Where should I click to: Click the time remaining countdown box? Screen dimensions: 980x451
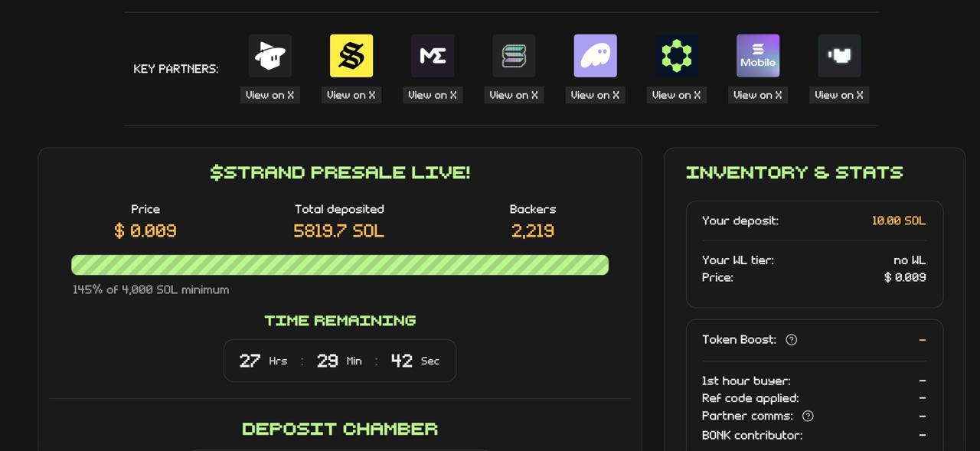click(340, 361)
